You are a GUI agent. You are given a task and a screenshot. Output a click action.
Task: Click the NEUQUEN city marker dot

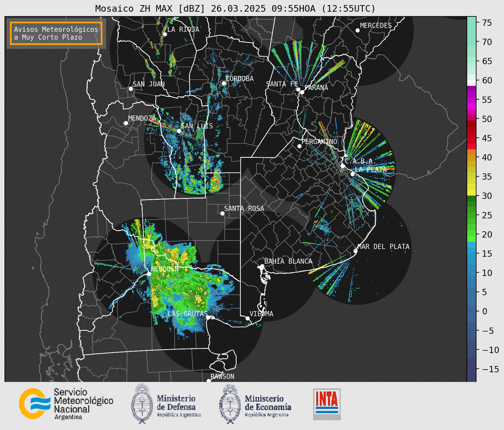click(149, 274)
